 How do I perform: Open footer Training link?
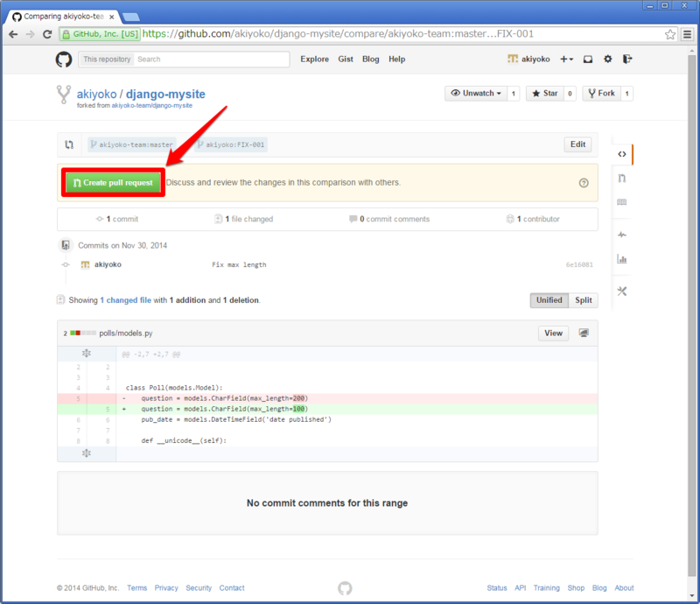pyautogui.click(x=546, y=588)
